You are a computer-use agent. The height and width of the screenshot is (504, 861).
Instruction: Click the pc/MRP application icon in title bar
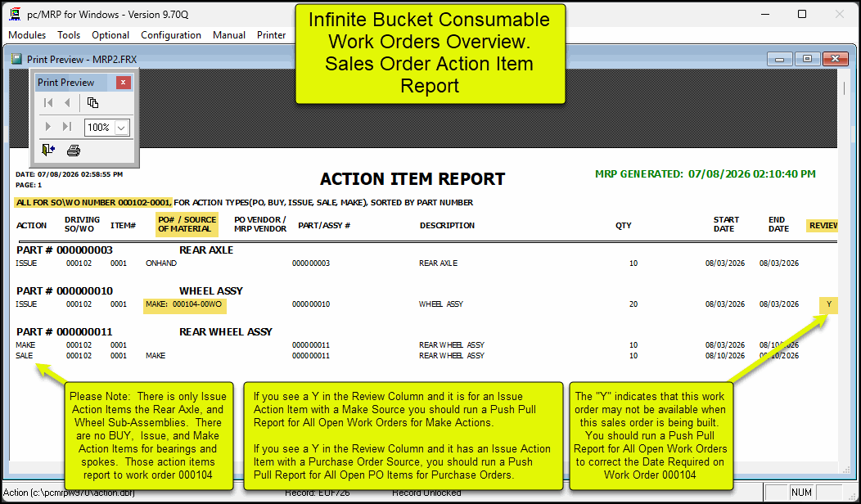click(15, 14)
